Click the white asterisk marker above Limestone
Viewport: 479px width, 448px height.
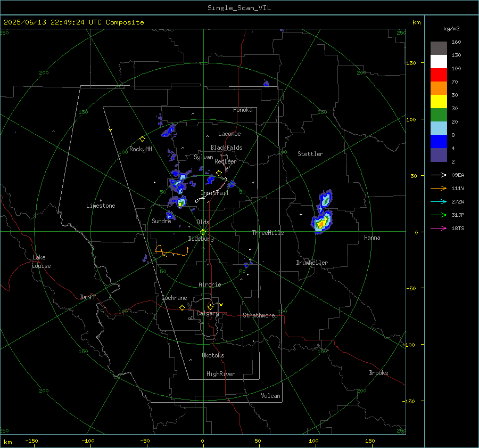(101, 201)
